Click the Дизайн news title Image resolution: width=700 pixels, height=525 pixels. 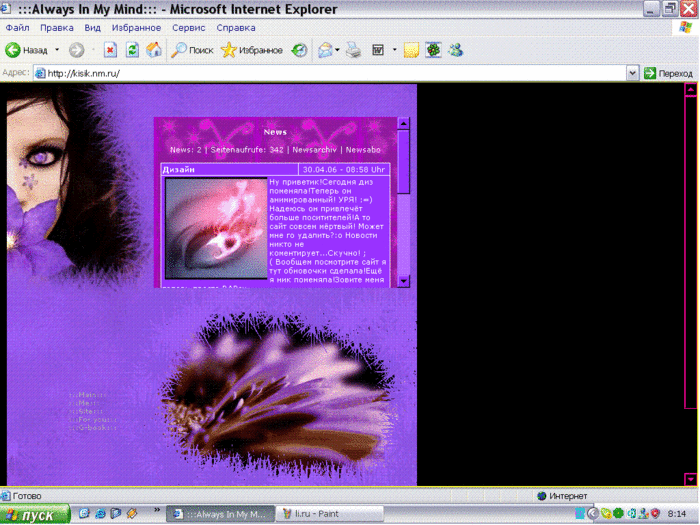(x=179, y=170)
